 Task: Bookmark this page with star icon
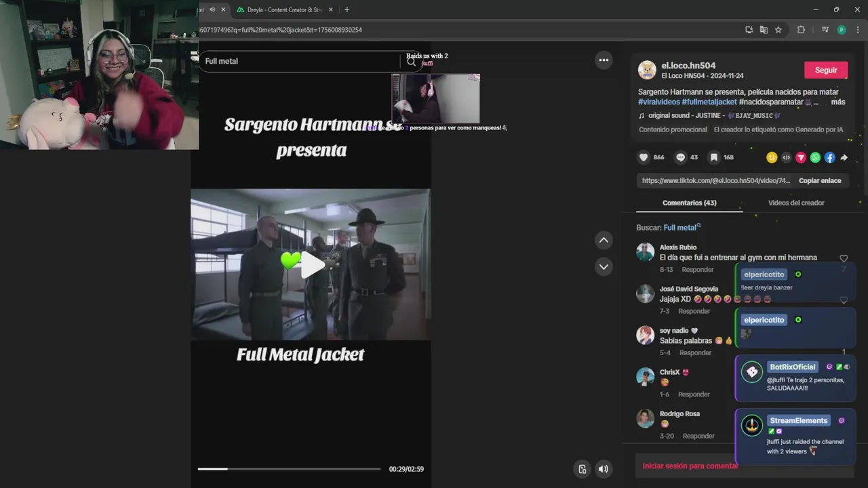[x=778, y=30]
